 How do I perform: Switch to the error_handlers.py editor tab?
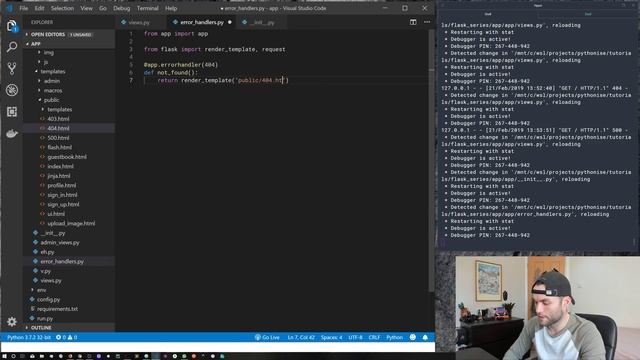tap(202, 22)
